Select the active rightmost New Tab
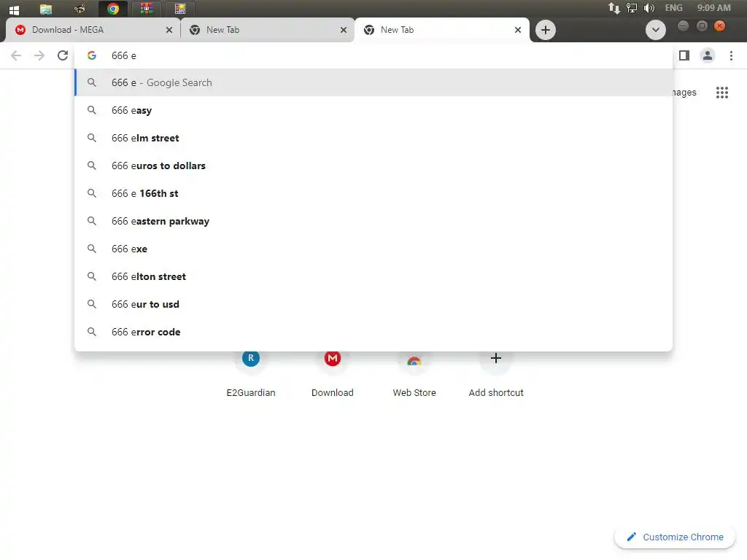The image size is (747, 560). click(442, 30)
